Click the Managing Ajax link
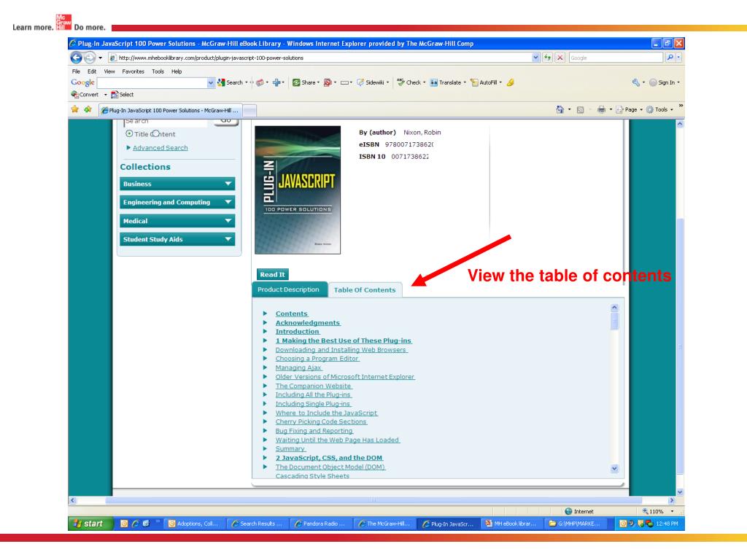747x560 pixels. pos(298,367)
